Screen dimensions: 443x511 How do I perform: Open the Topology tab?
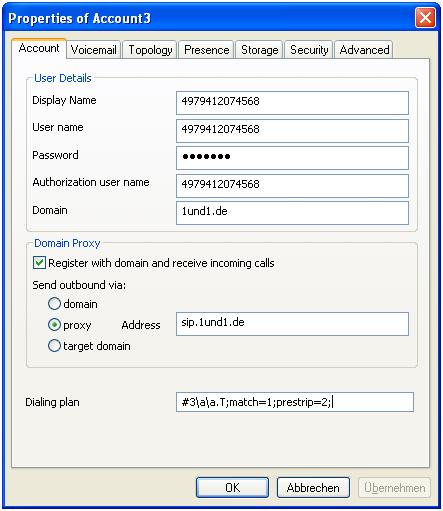150,50
